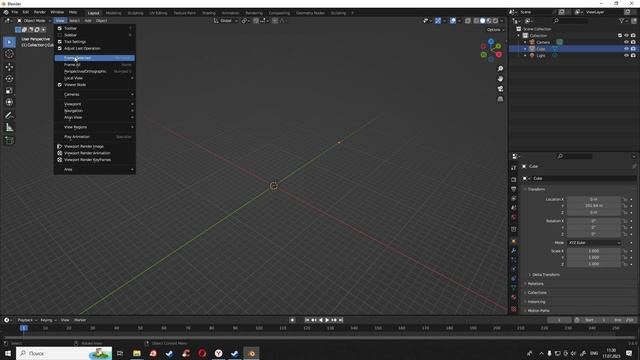Open the Render properties tab icon
The width and height of the screenshot is (640, 360).
point(513,180)
